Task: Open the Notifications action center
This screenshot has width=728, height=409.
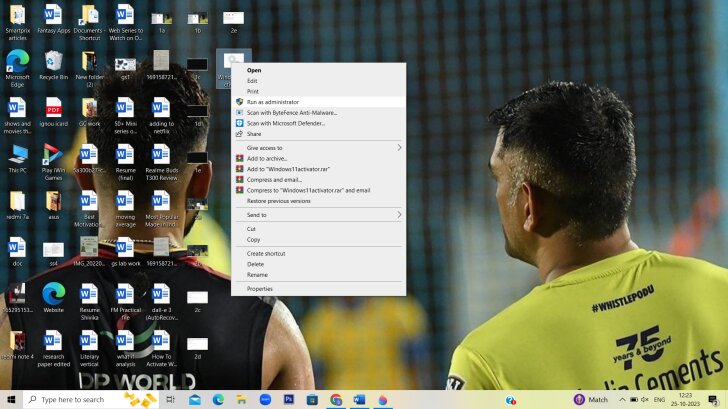Action: tap(713, 399)
